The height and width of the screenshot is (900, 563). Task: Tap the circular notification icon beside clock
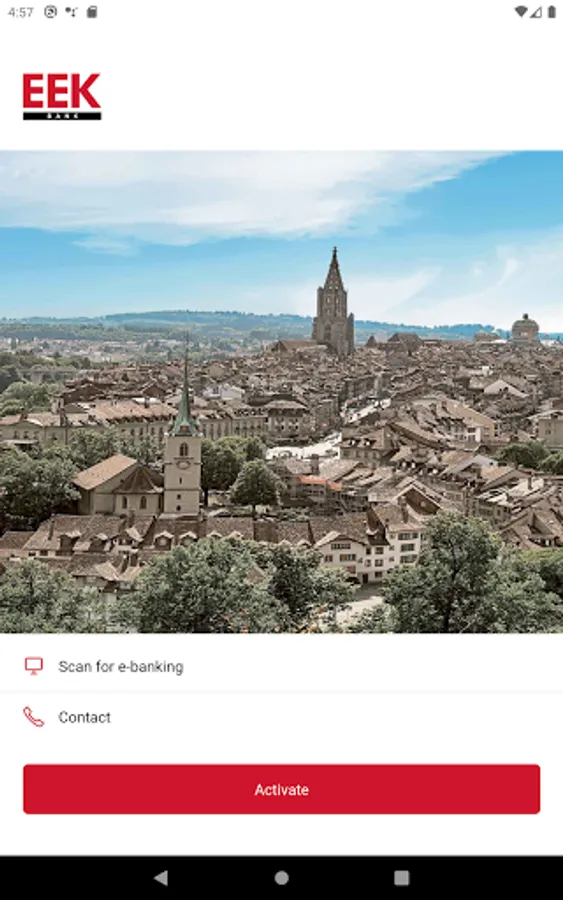(x=51, y=12)
